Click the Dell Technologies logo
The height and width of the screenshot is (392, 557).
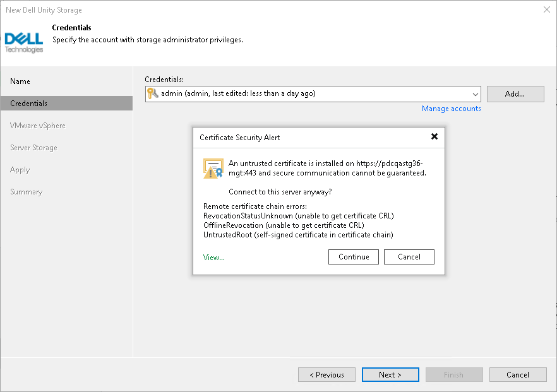click(24, 43)
